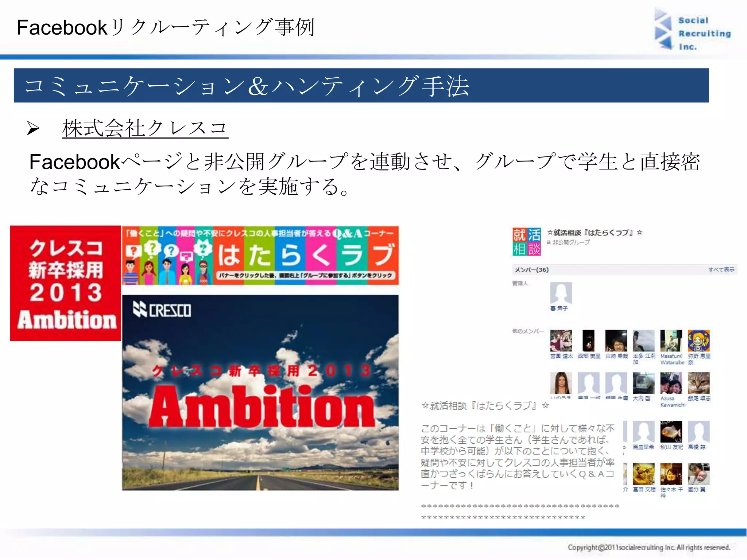Open the 喜 素子 admin name link

tap(559, 308)
